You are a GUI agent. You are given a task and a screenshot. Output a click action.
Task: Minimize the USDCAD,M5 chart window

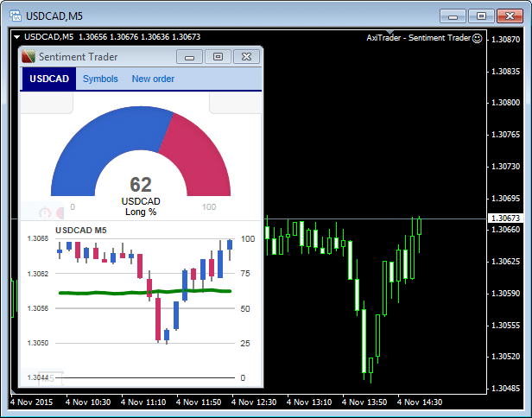click(453, 16)
